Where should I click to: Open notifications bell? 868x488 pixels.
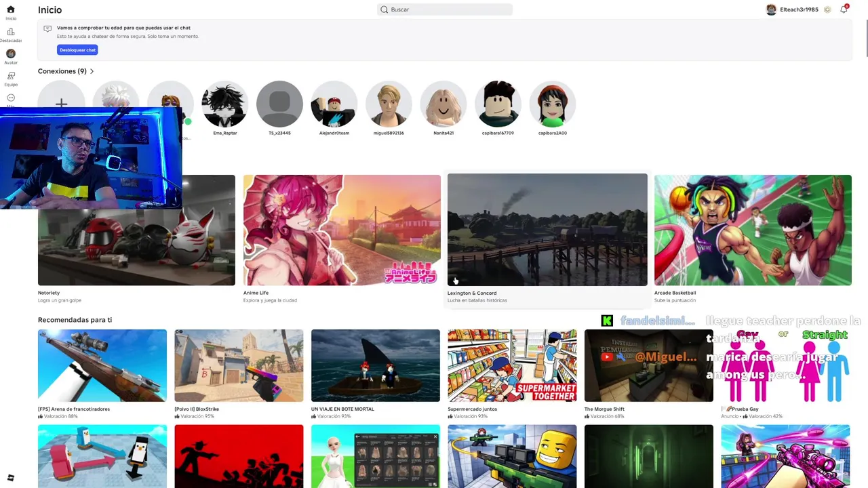click(844, 9)
